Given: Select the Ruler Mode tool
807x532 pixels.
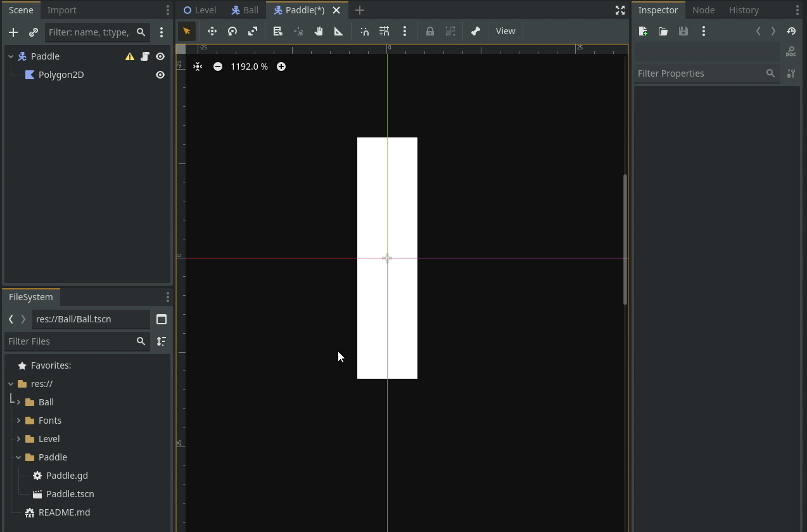Looking at the screenshot, I should pyautogui.click(x=339, y=31).
